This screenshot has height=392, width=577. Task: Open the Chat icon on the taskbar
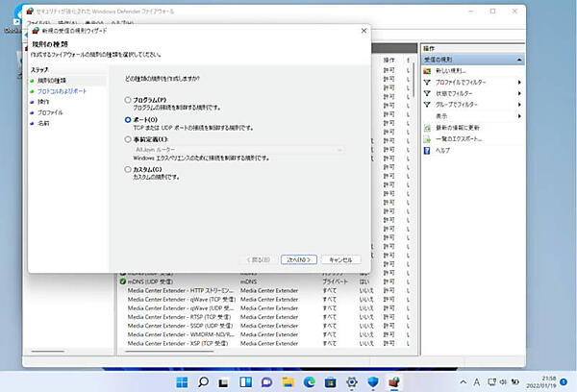point(266,382)
